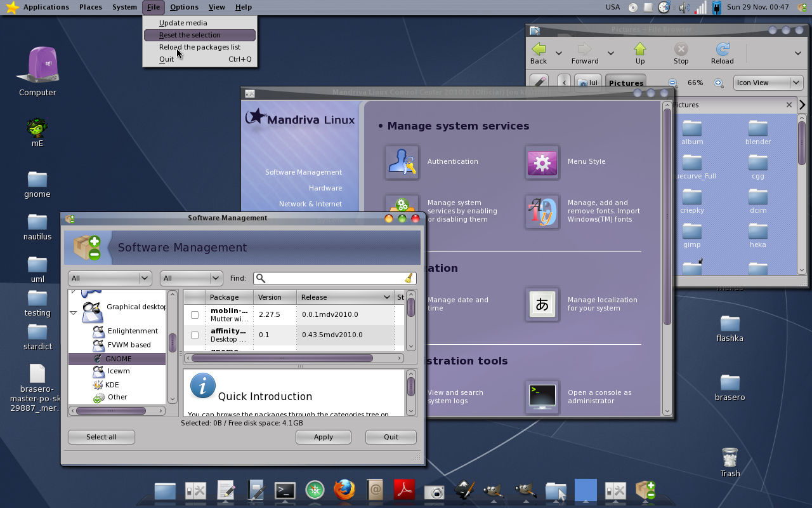Click the network signal tray icon

(x=700, y=8)
